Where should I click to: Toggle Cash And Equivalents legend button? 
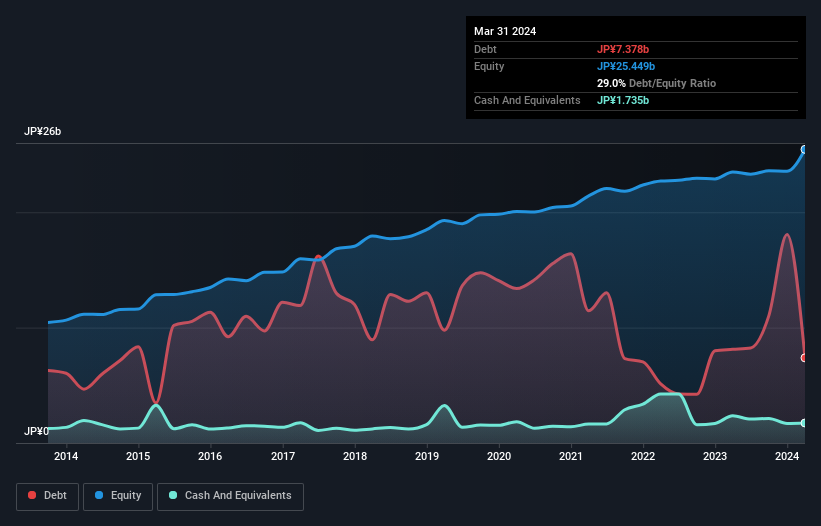[x=230, y=496]
